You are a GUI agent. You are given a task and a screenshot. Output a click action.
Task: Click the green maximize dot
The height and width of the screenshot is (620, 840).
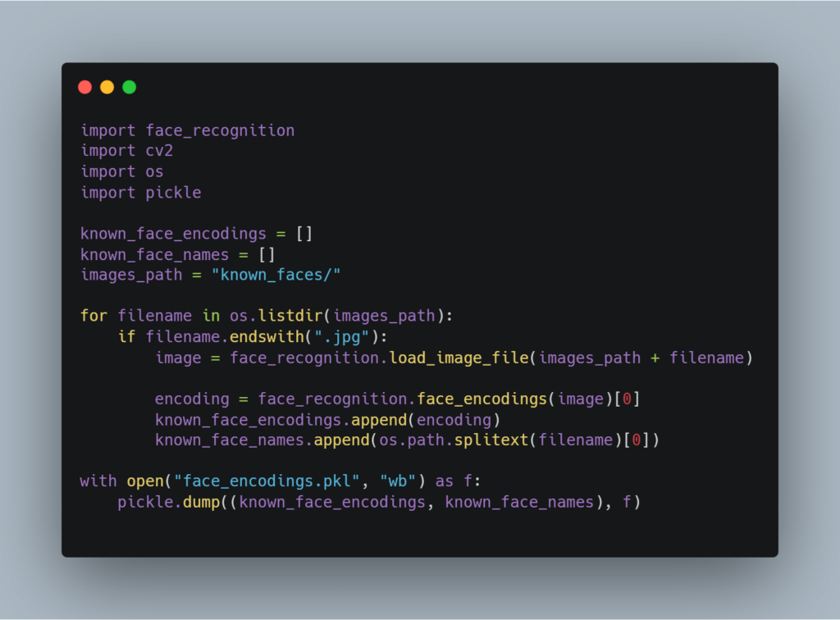click(x=129, y=87)
